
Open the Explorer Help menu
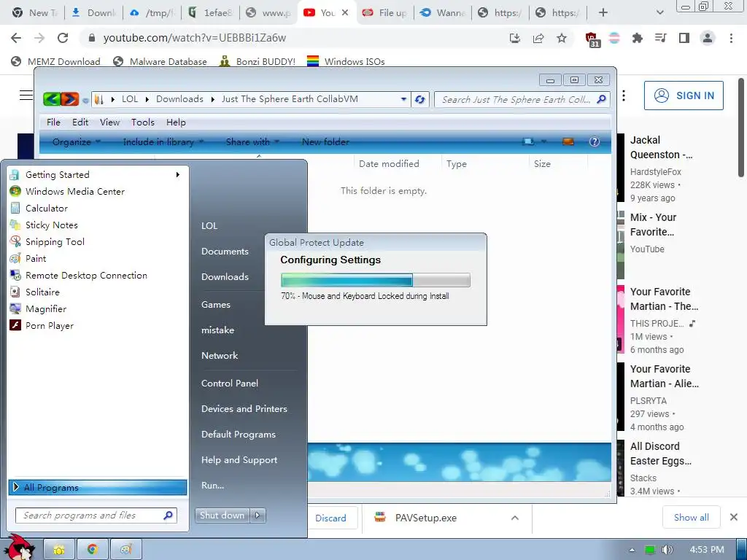click(x=176, y=122)
